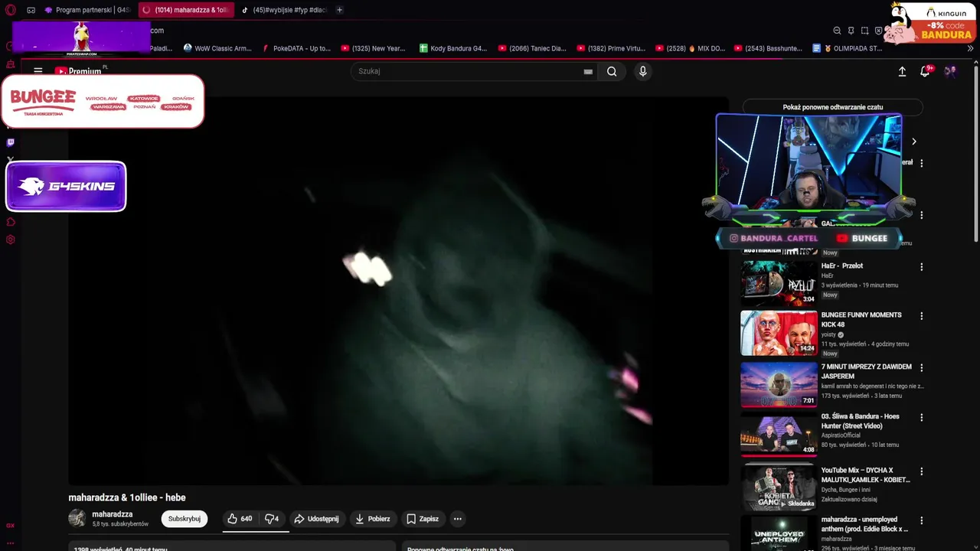The image size is (980, 551).
Task: Open (2066) Taniec Dia... bookmark
Action: (x=532, y=48)
